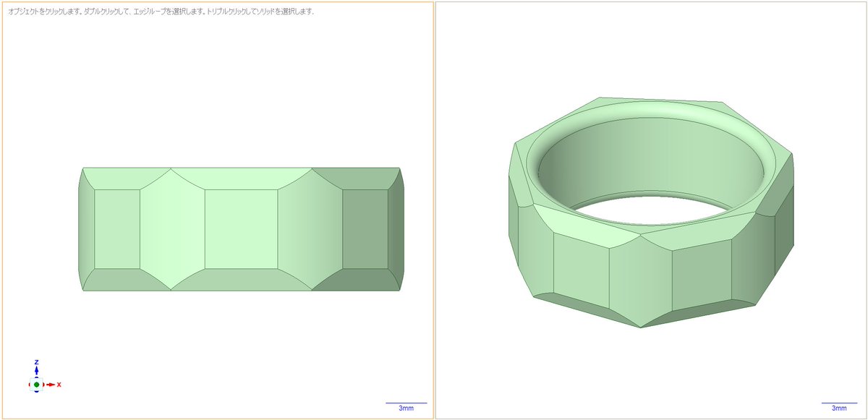
Task: Click the green origin dot of axis triad
Action: pos(36,385)
